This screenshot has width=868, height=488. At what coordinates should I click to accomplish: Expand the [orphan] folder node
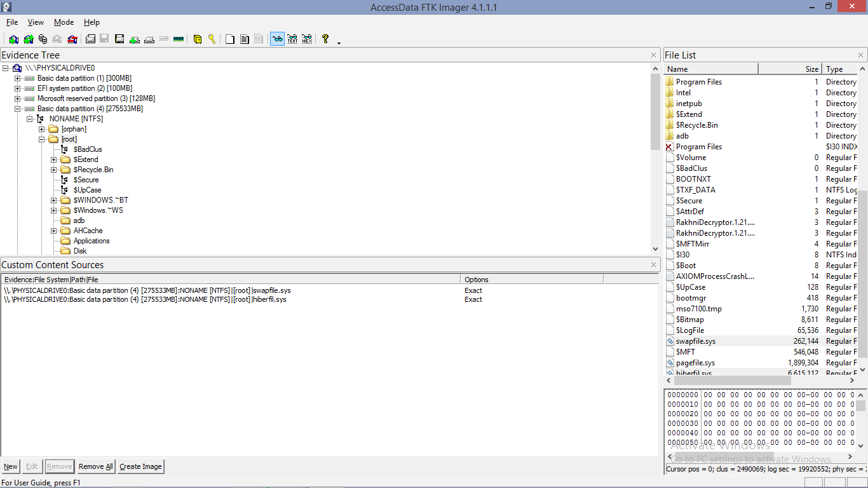click(42, 129)
